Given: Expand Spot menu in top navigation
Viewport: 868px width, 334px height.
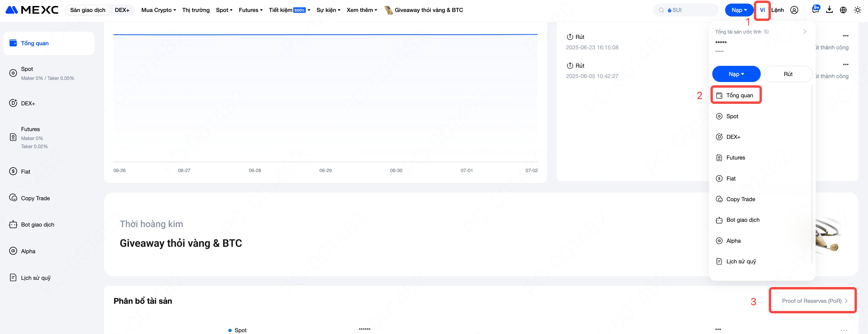Looking at the screenshot, I should (x=224, y=10).
